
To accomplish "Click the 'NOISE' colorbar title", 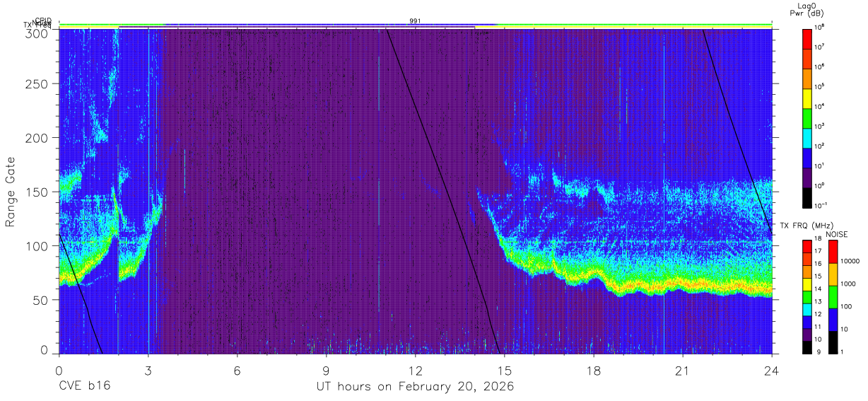I will 838,234.
